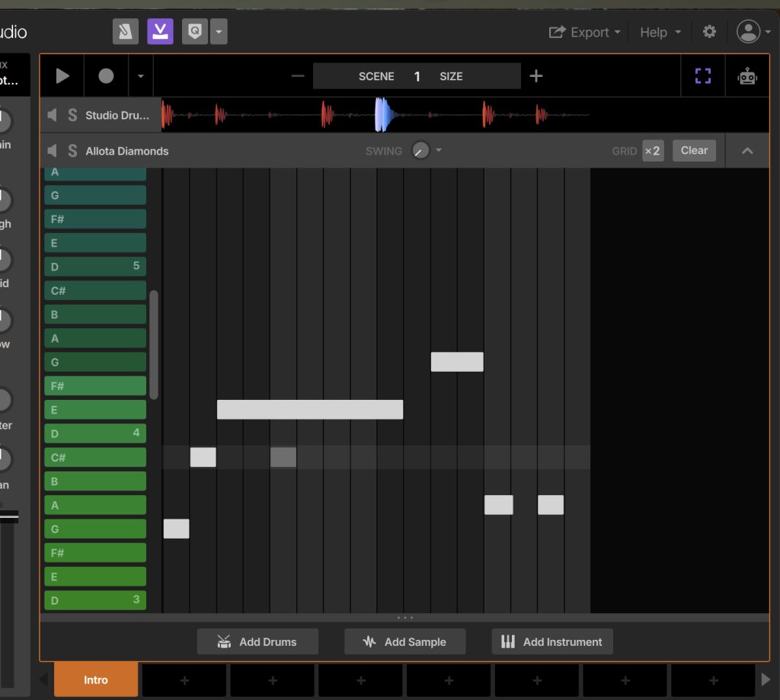Open the settings gear
Screen dimensions: 780x700
709,32
